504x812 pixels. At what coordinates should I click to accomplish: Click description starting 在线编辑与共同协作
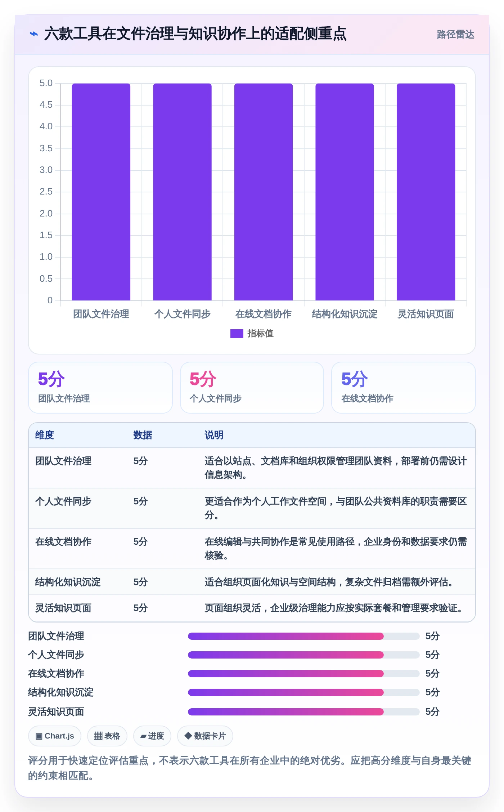click(336, 549)
